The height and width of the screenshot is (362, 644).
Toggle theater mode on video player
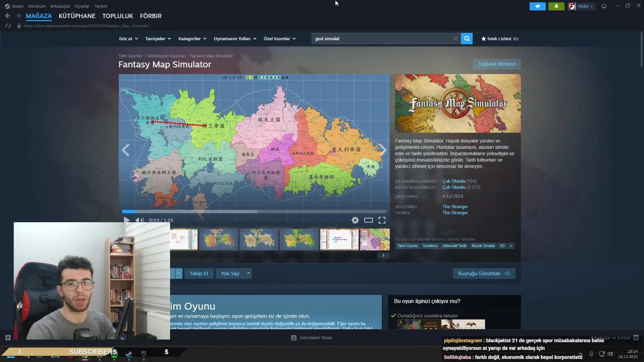tap(369, 220)
